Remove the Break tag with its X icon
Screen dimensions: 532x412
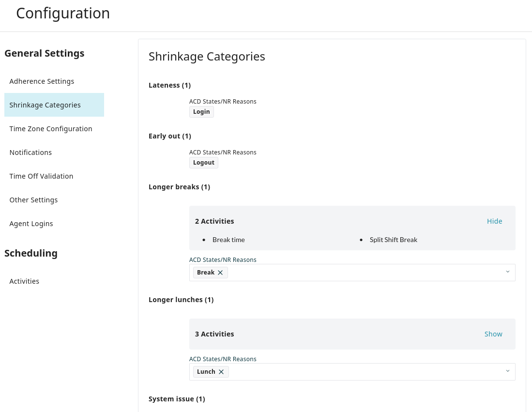pyautogui.click(x=220, y=273)
